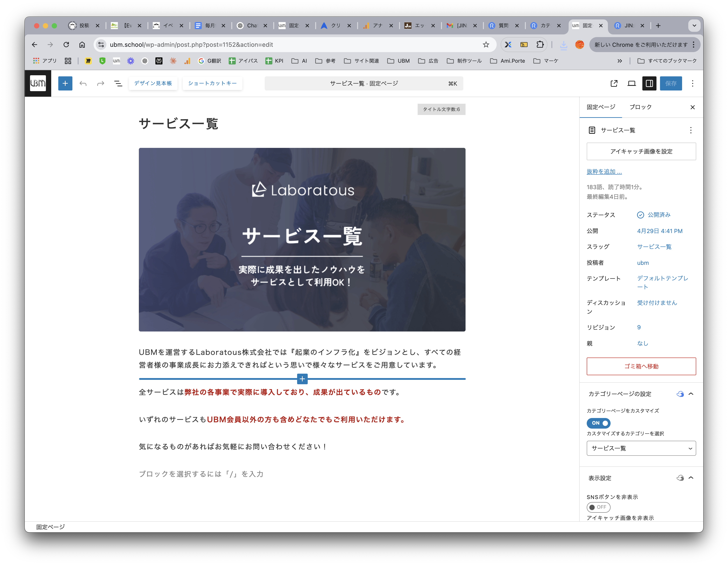Click the 抜粋を追加 link
728x565 pixels.
(604, 172)
